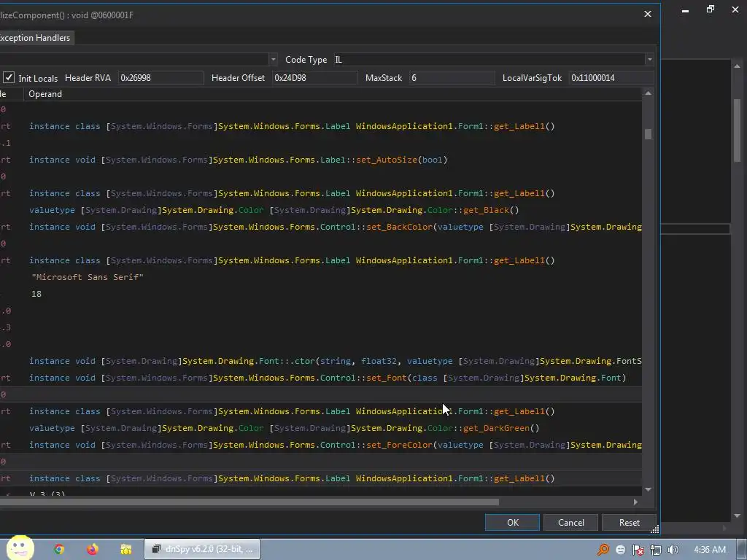This screenshot has width=747, height=560.
Task: Click scroll down arrow of instruction list
Action: 648,489
